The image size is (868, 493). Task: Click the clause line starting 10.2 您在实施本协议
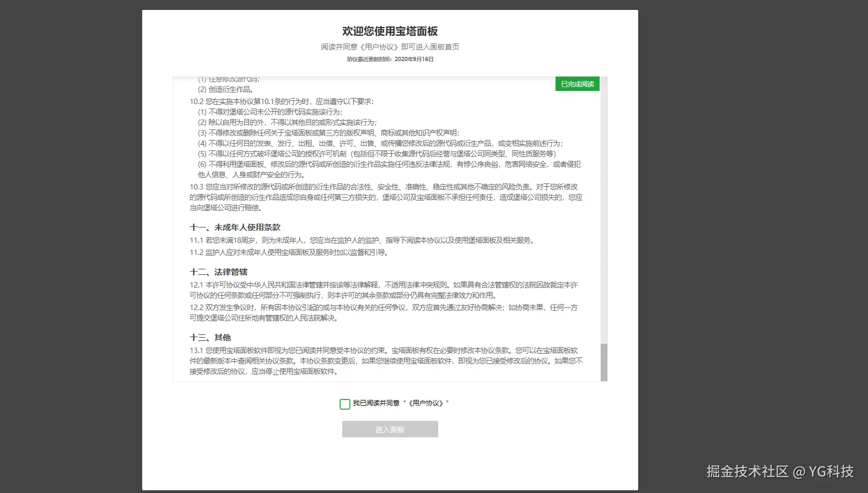[x=282, y=101]
